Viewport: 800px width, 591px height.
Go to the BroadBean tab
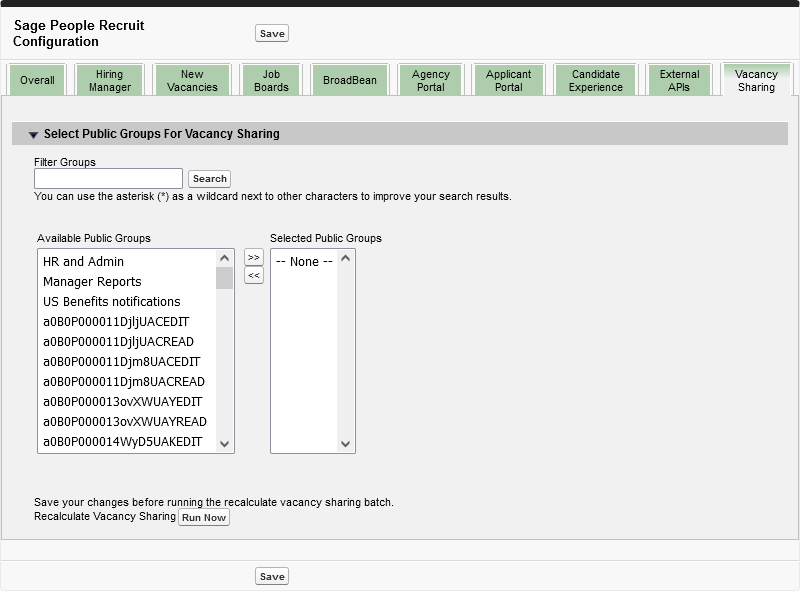[349, 81]
